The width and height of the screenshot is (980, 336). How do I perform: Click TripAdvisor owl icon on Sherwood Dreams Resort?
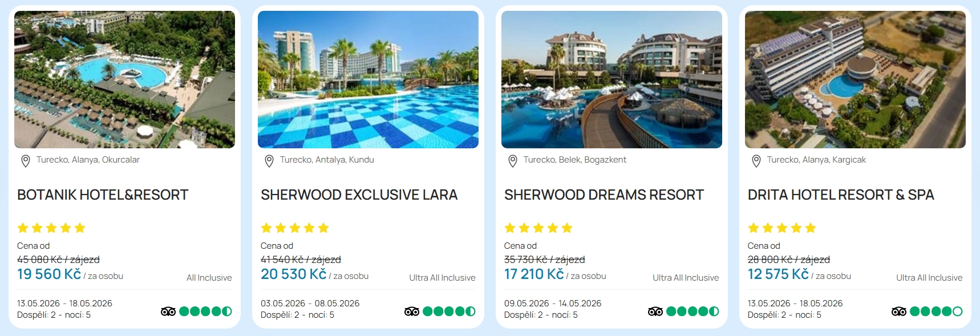pos(655,311)
